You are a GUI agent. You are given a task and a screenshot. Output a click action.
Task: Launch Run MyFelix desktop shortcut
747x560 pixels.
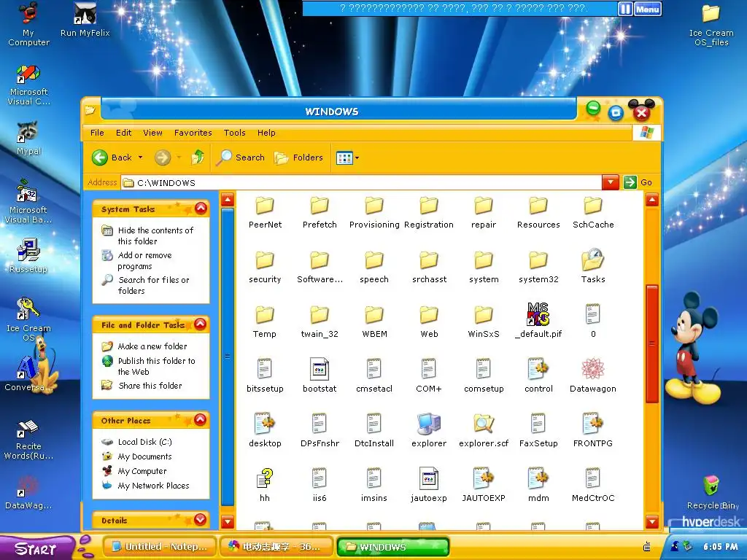coord(85,20)
